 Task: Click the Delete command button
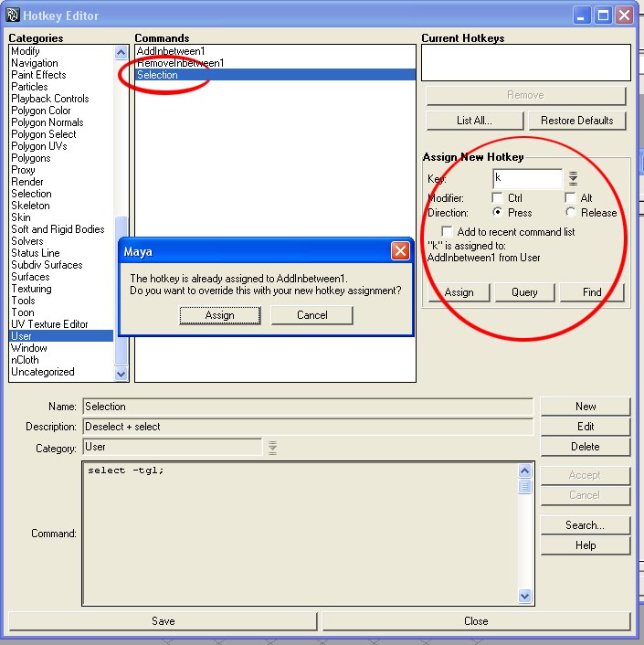point(586,447)
